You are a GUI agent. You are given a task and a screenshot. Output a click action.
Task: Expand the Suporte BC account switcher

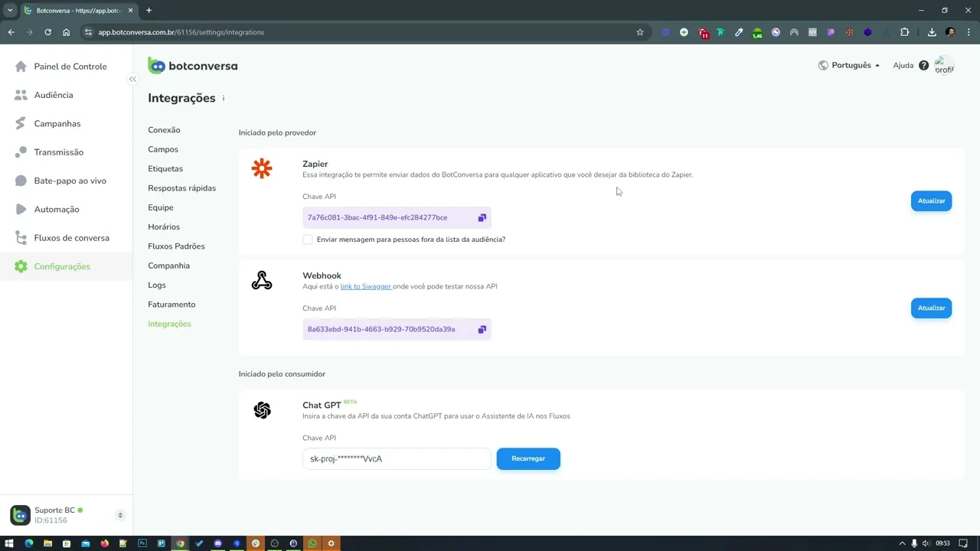coord(120,516)
